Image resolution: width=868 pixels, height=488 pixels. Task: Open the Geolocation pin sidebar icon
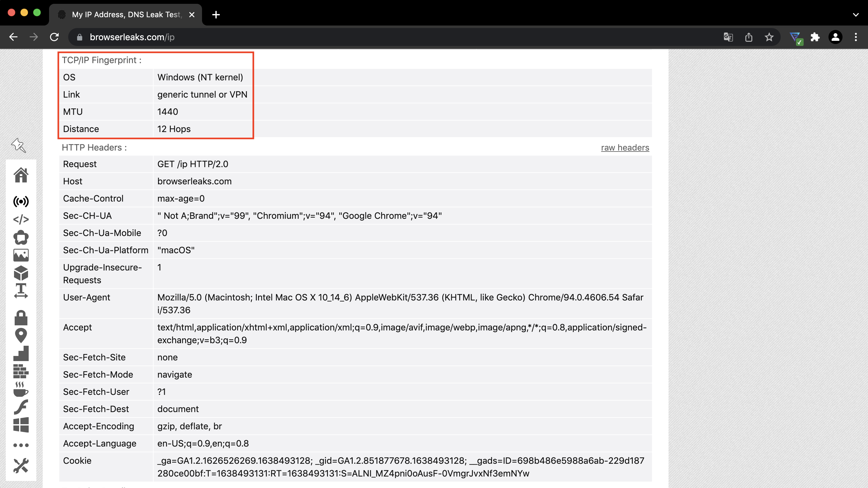(x=21, y=335)
